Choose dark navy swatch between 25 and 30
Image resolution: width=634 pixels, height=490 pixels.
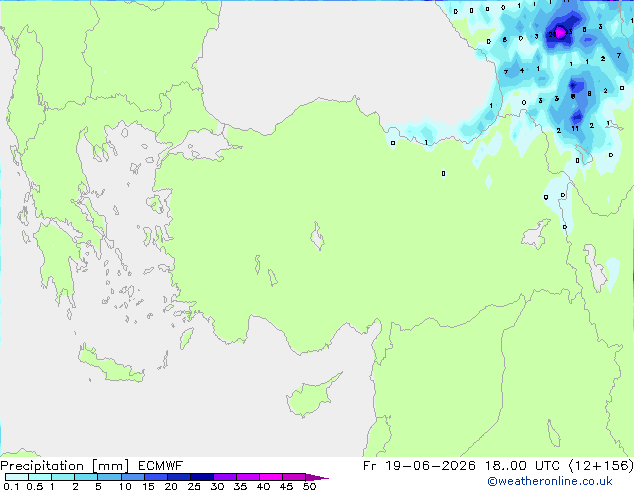pyautogui.click(x=202, y=477)
